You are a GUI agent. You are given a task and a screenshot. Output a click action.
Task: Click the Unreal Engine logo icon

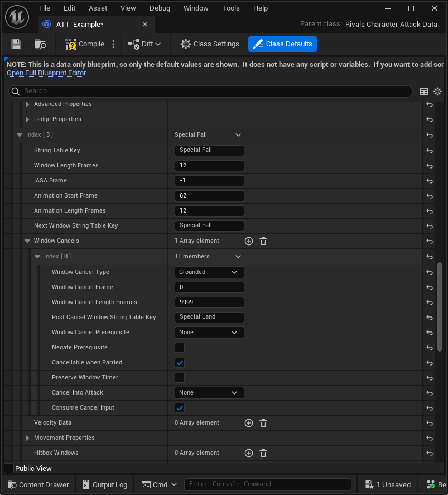(x=17, y=17)
